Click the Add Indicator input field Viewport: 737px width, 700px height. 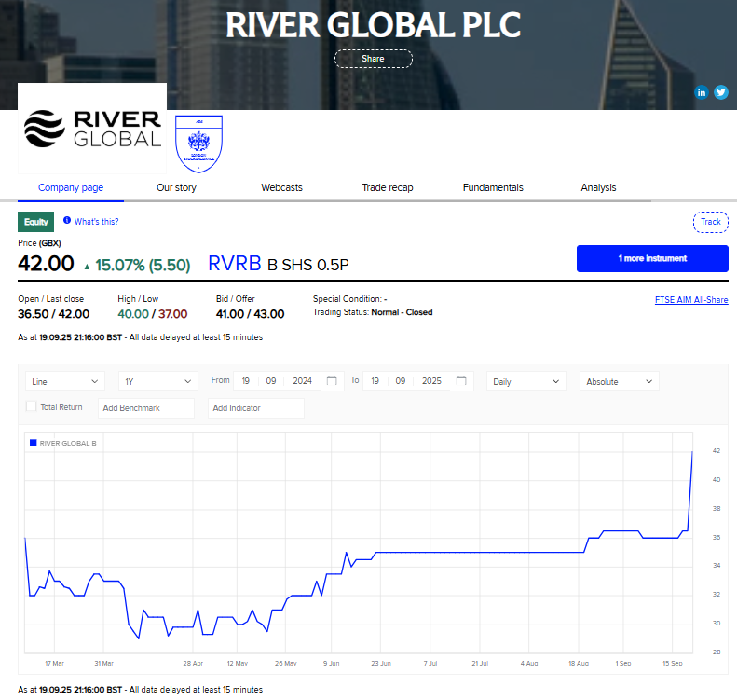pos(256,408)
